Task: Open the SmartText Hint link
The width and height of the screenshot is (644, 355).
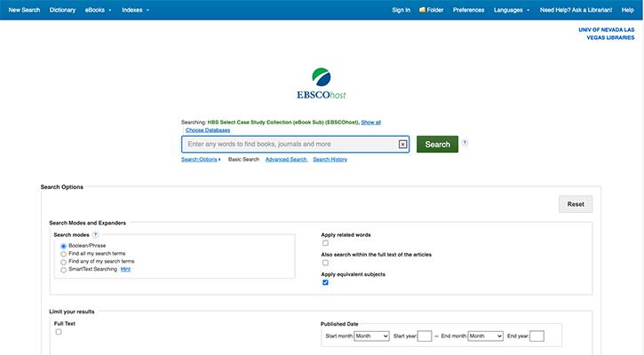Action: coord(125,269)
